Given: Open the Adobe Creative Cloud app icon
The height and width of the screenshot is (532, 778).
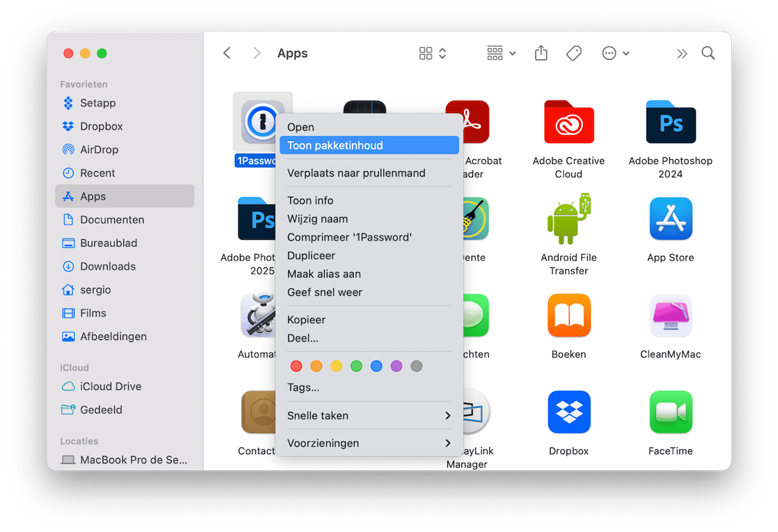Looking at the screenshot, I should pyautogui.click(x=568, y=122).
